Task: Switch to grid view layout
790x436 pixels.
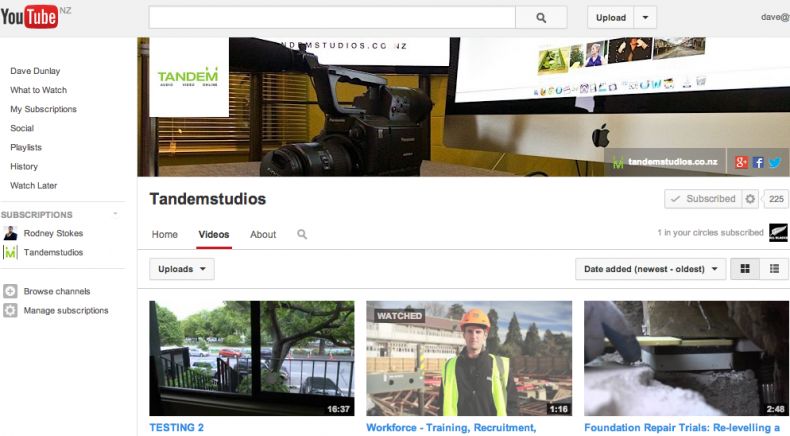Action: coord(745,269)
